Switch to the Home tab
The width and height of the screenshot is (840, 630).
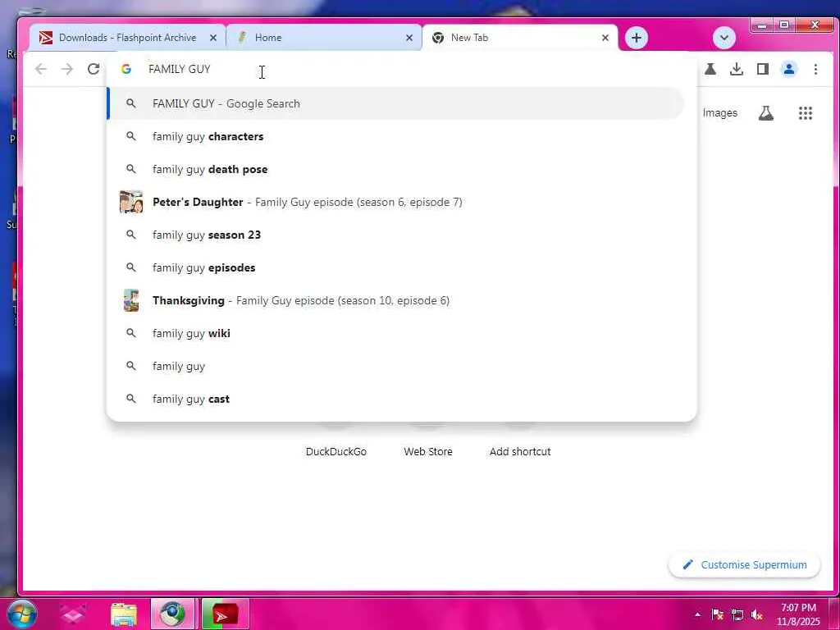tap(323, 38)
